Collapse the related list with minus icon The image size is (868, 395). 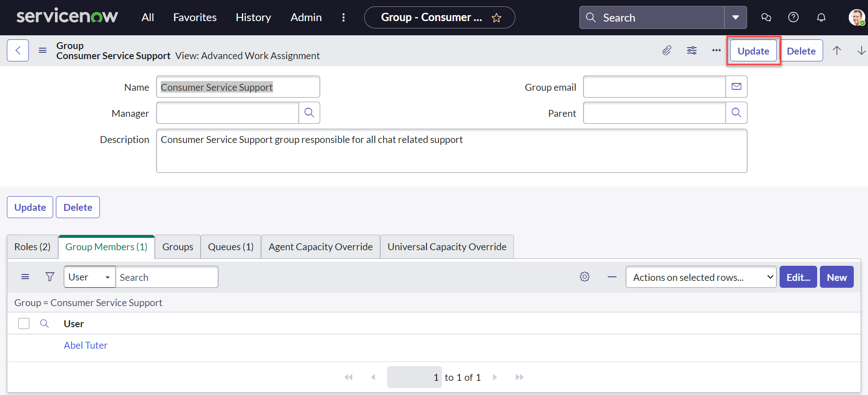[612, 277]
